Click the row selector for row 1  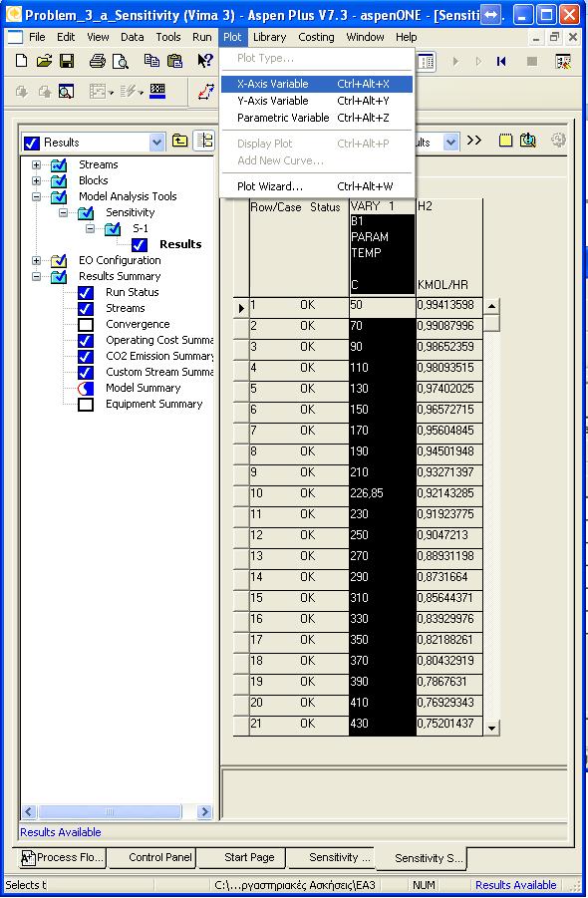point(241,308)
